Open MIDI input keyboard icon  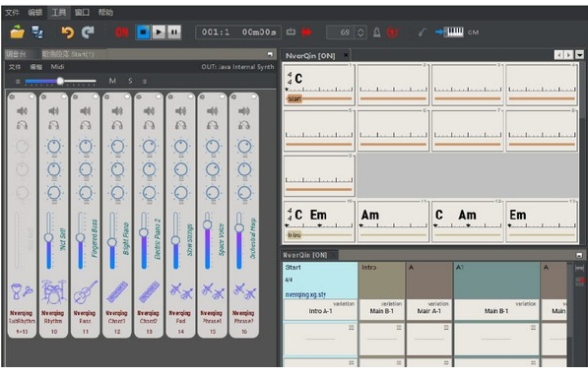pos(450,32)
